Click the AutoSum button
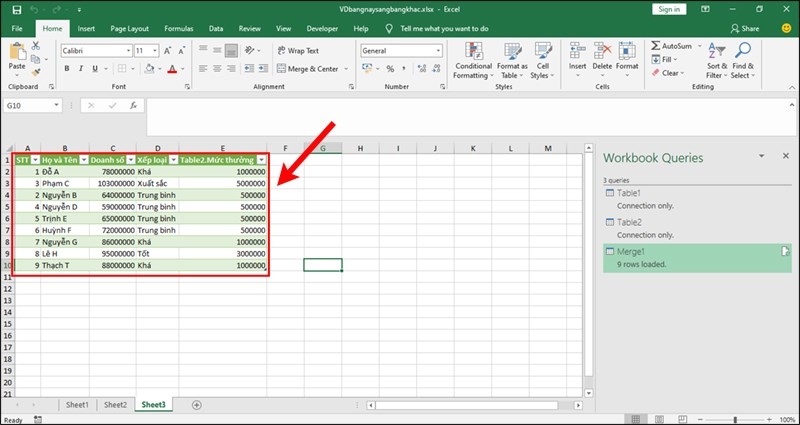This screenshot has height=425, width=800. click(672, 46)
